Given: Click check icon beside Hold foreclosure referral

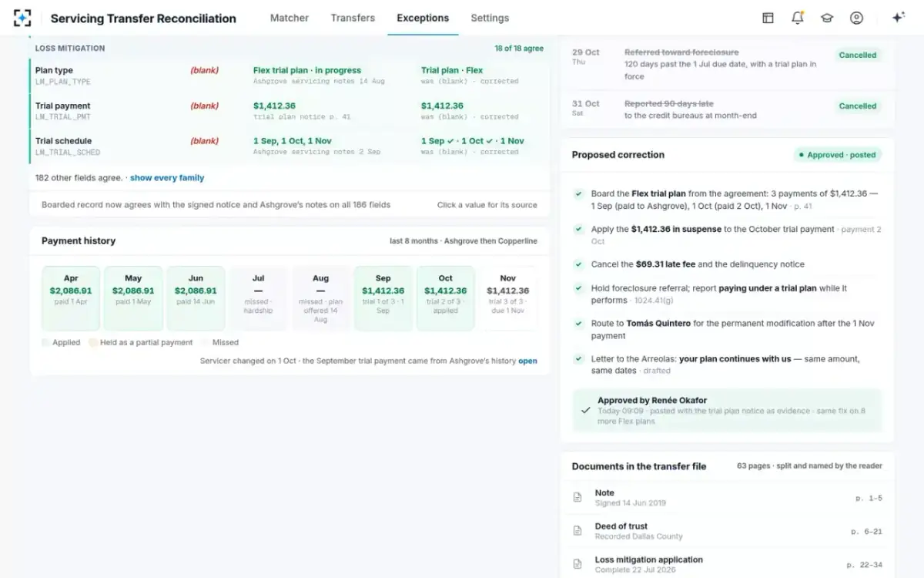Looking at the screenshot, I should pos(578,288).
